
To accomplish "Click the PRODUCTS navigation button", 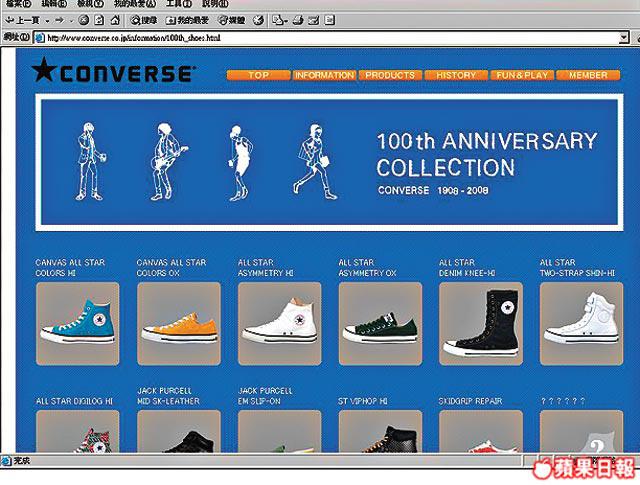I will [x=390, y=75].
